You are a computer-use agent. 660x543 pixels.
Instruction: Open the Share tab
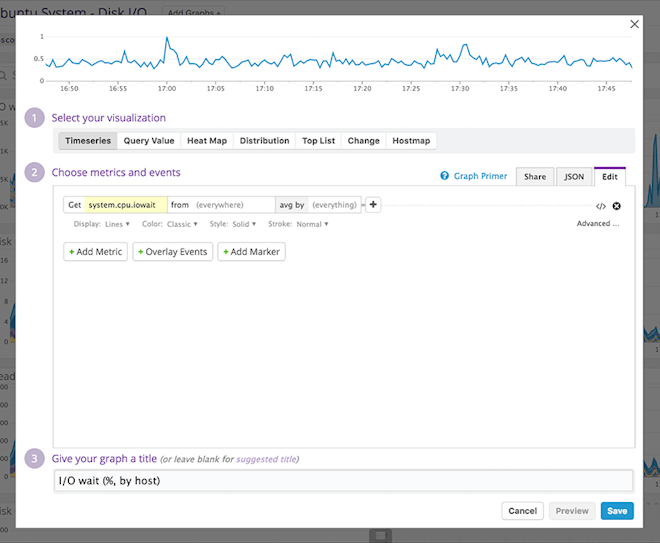pyautogui.click(x=535, y=177)
